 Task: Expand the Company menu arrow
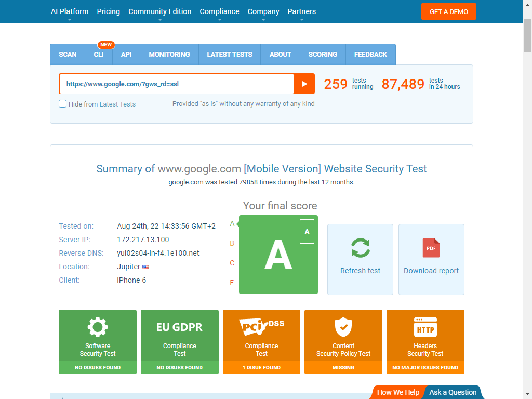263,20
